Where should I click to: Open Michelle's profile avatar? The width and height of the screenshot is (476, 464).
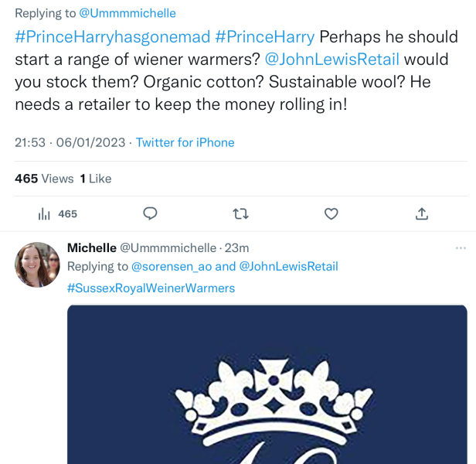click(x=37, y=264)
